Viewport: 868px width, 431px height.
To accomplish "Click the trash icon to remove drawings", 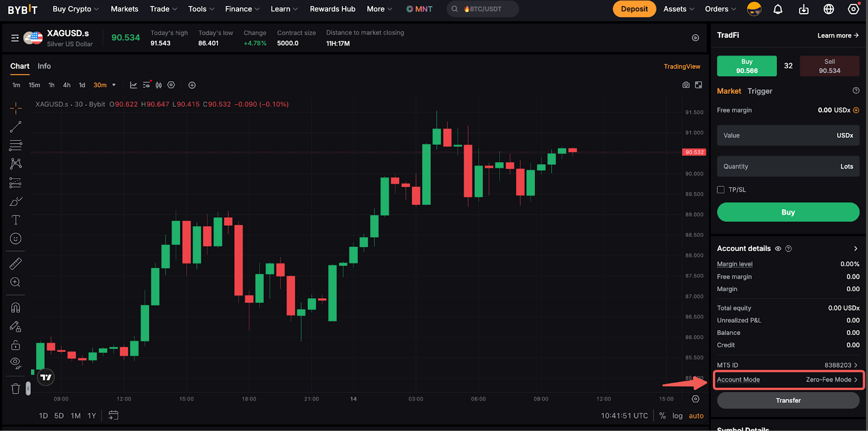I will (16, 389).
